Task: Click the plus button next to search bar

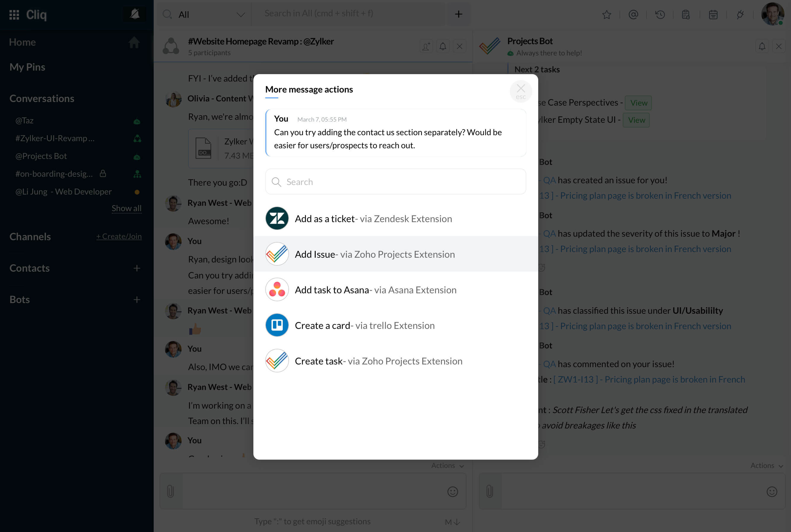Action: pos(458,14)
